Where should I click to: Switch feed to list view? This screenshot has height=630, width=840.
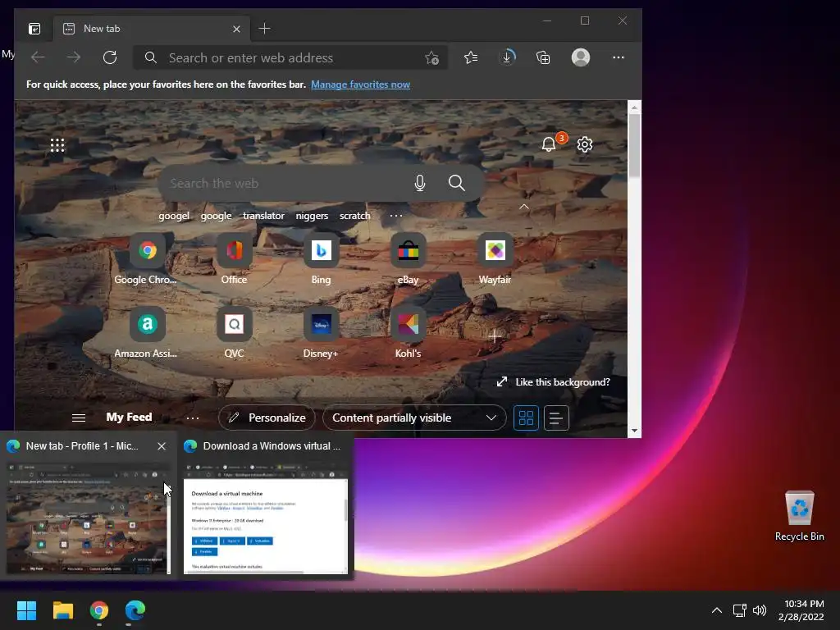[556, 418]
